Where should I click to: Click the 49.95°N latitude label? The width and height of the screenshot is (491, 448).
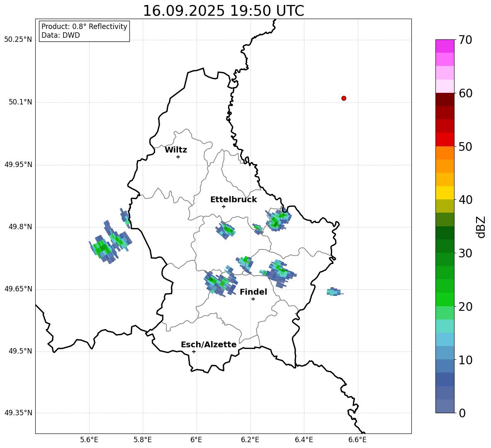18,165
